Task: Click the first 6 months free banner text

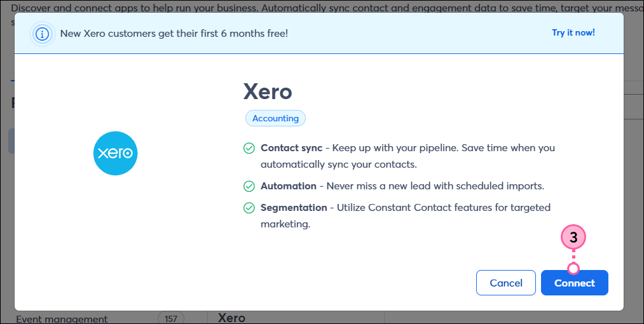Action: 174,34
